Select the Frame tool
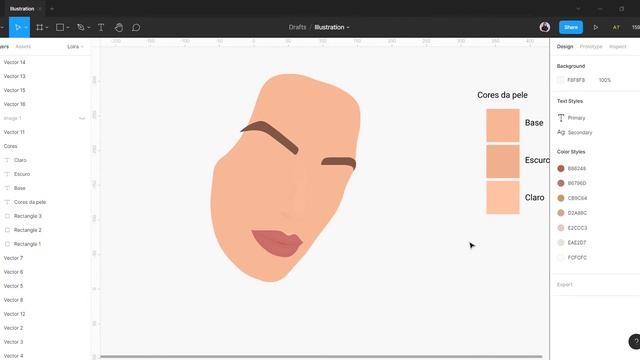640x360 pixels. 40,27
